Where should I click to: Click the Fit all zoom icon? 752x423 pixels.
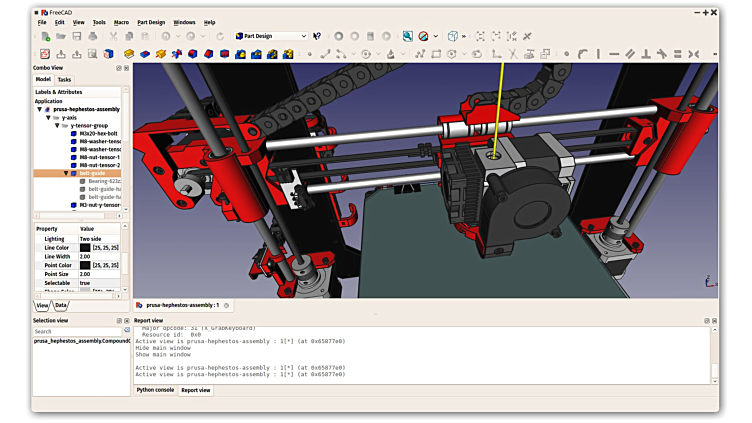pos(407,36)
